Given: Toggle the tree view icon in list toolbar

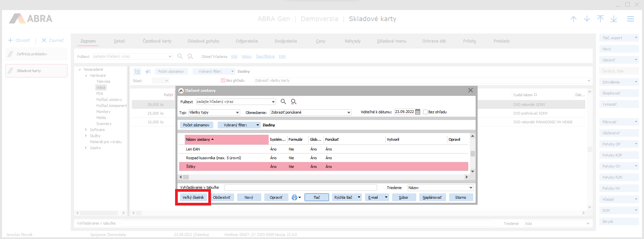Looking at the screenshot, I should point(137,71).
